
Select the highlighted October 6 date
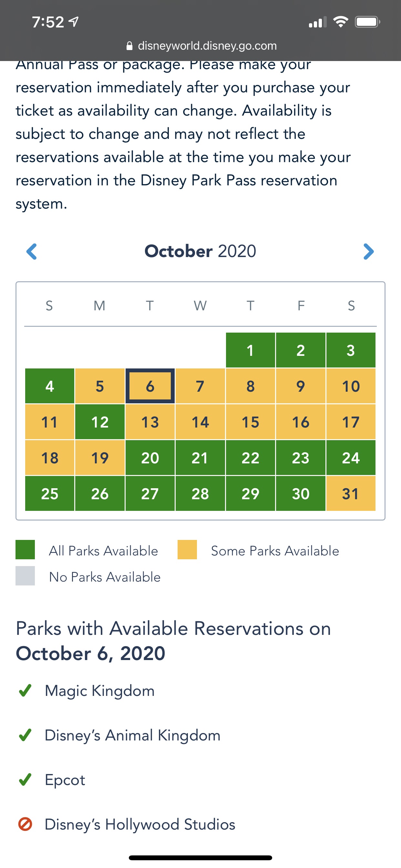pyautogui.click(x=150, y=386)
